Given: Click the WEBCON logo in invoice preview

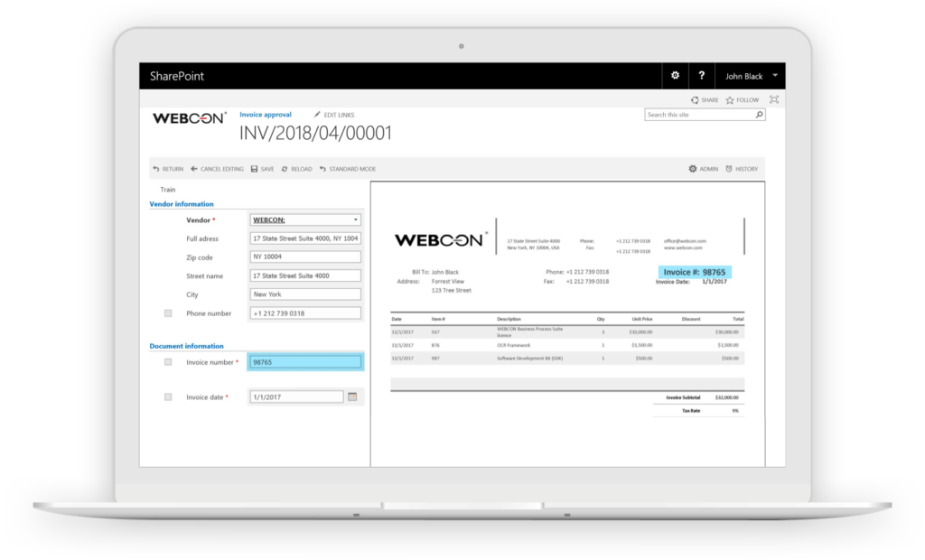Looking at the screenshot, I should [441, 239].
